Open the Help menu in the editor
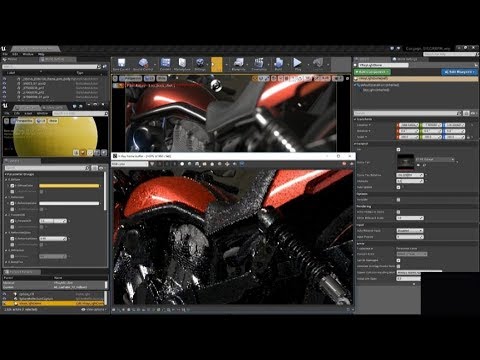 pyautogui.click(x=41, y=54)
